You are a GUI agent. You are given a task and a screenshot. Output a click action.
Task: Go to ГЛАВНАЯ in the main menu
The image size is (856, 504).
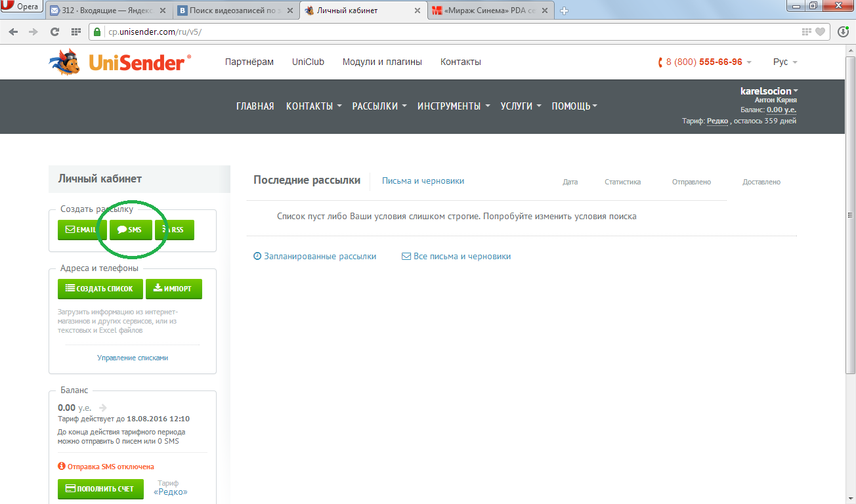click(x=255, y=106)
